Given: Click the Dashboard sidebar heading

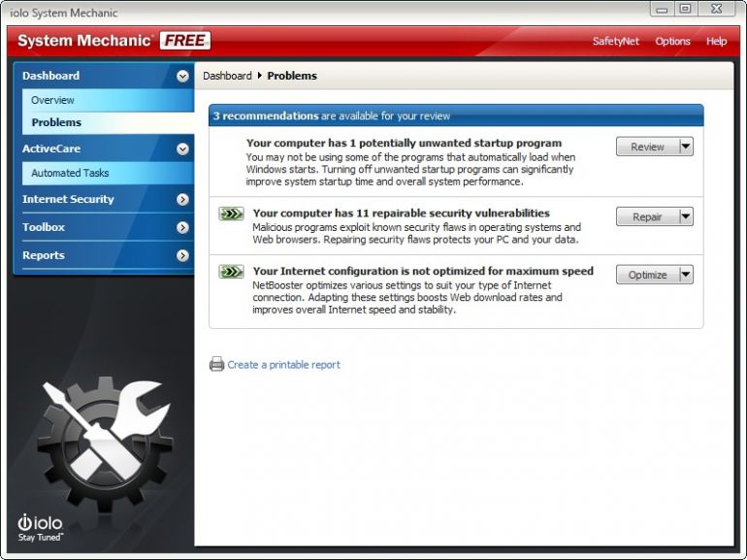Looking at the screenshot, I should tap(51, 76).
